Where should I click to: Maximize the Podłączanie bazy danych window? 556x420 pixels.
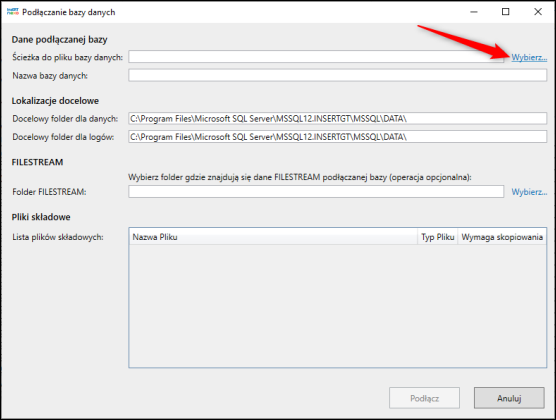coord(506,12)
